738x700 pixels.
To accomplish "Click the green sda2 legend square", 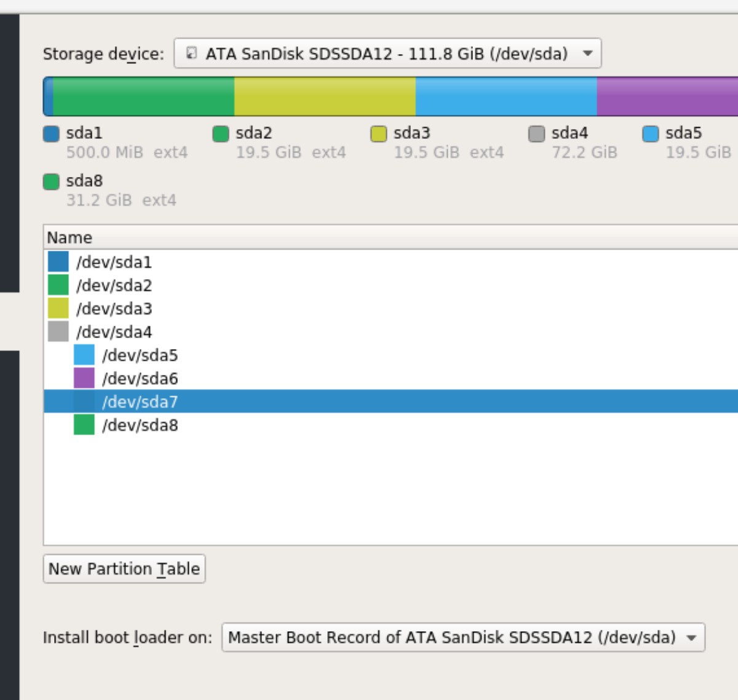I will pyautogui.click(x=220, y=133).
